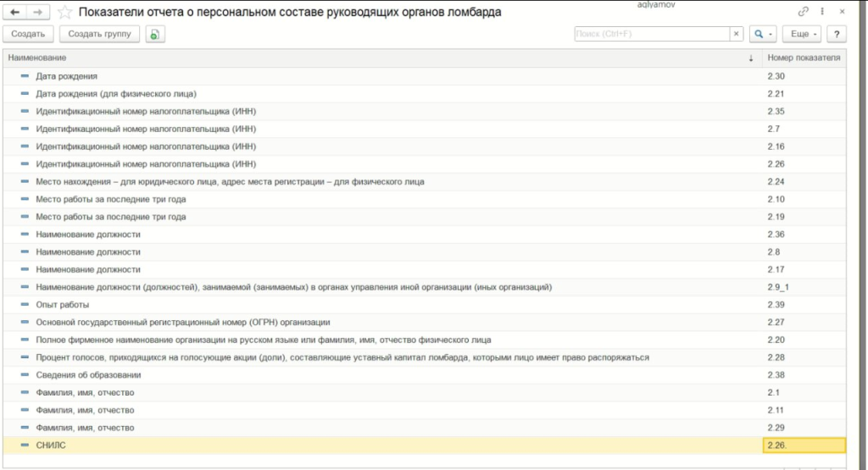This screenshot has height=470, width=868.
Task: Select the Сведения об образовании row
Action: click(x=88, y=375)
